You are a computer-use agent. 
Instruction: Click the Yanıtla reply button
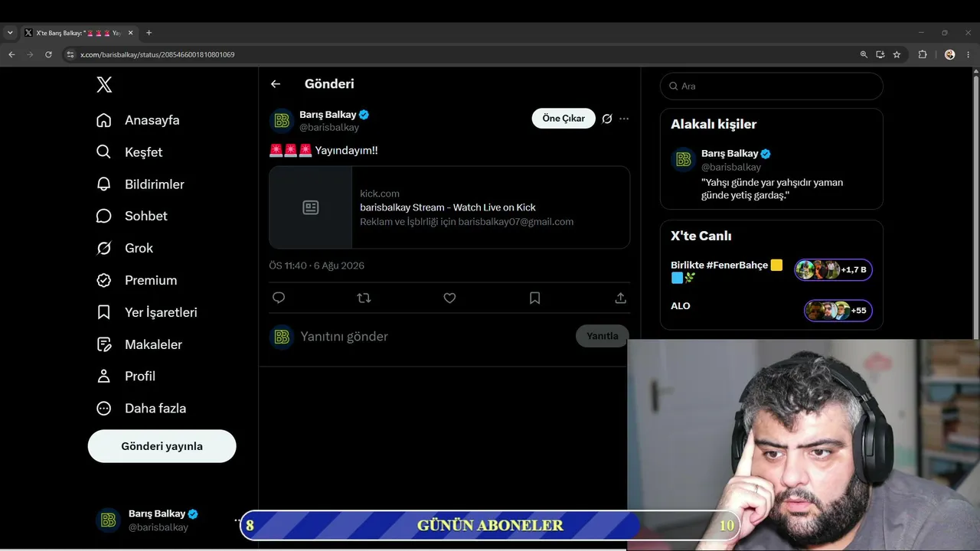coord(603,336)
